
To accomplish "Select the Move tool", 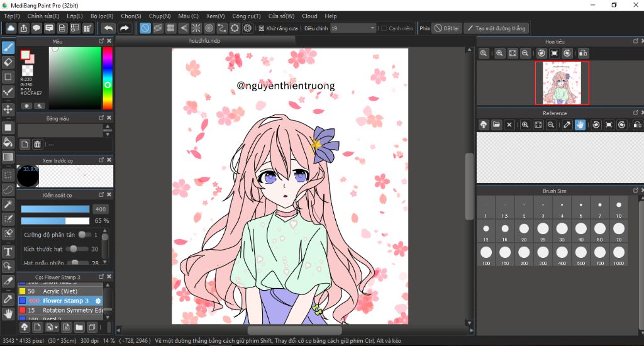I will (8, 109).
